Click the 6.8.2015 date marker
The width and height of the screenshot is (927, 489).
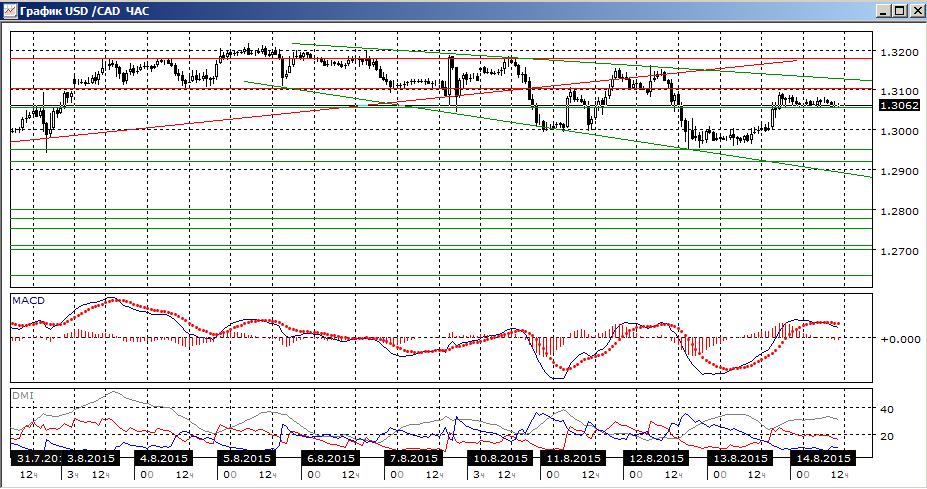point(330,458)
